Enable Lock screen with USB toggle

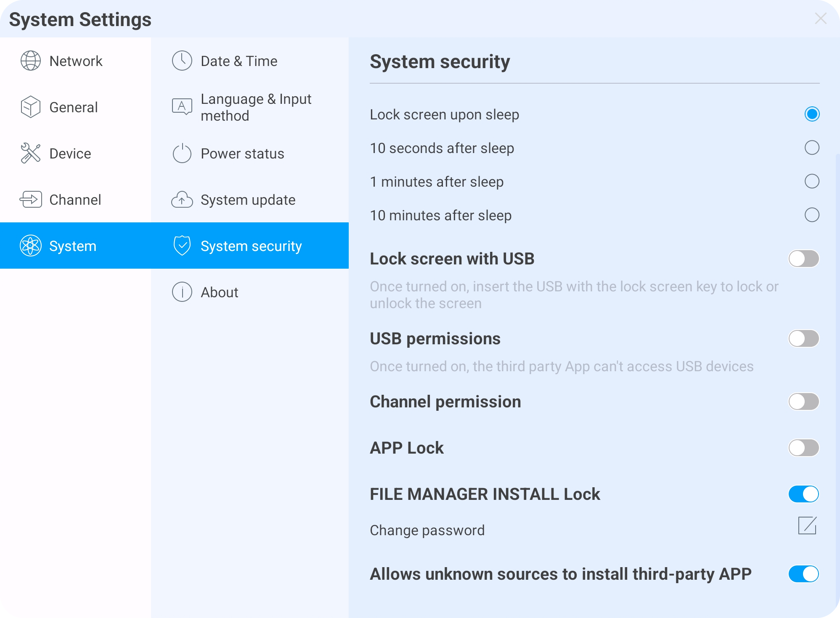(803, 259)
